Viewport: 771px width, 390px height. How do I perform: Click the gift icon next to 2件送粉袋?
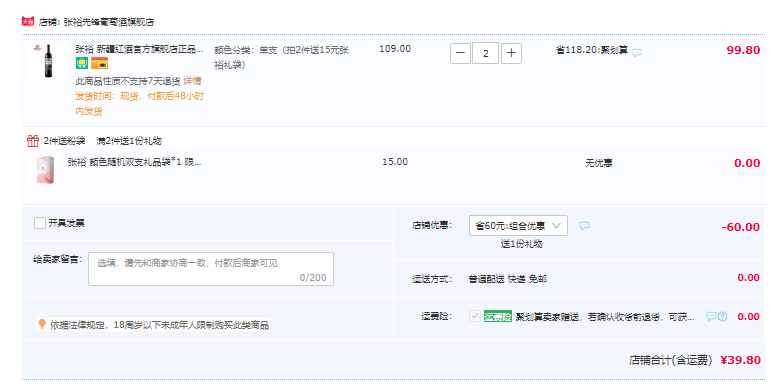click(33, 141)
